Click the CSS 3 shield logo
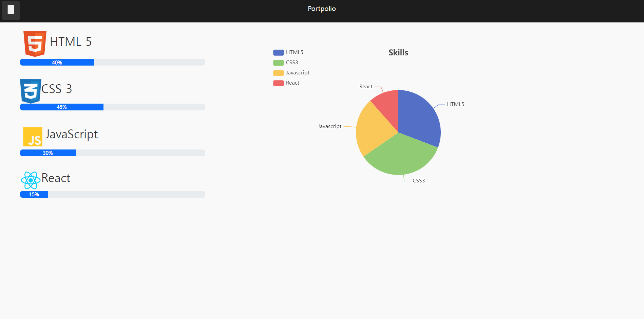 (31, 90)
